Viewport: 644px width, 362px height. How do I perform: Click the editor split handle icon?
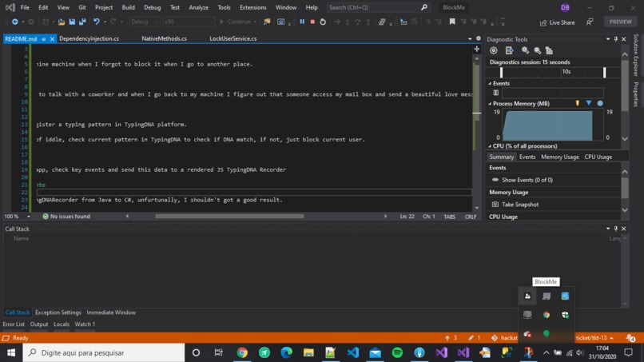476,49
